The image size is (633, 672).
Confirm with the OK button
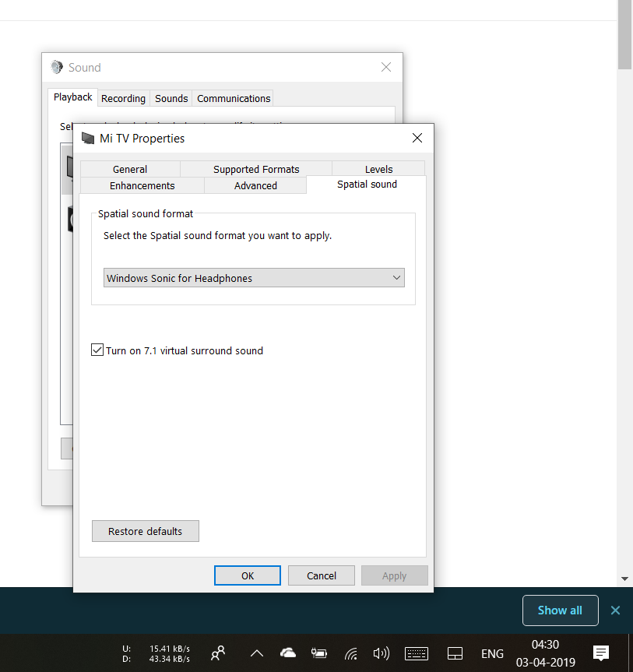click(x=248, y=575)
